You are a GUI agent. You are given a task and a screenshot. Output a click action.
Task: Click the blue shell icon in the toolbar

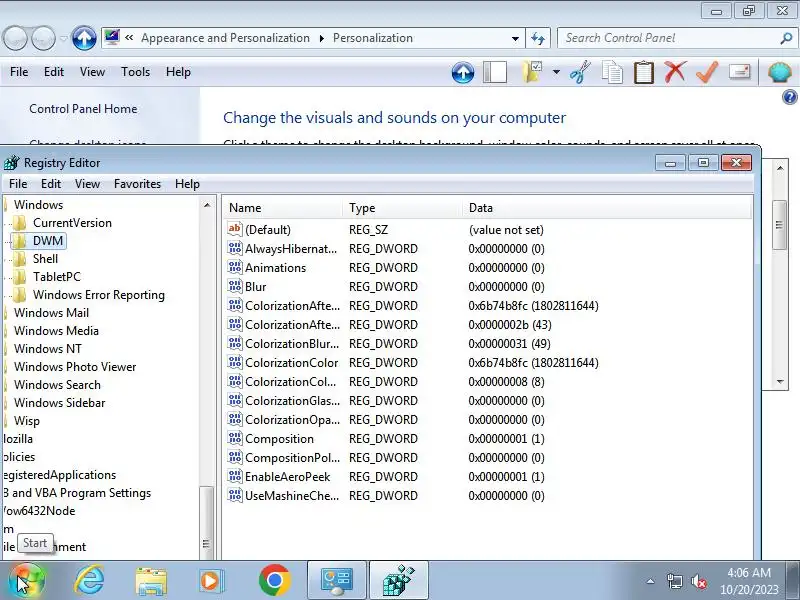point(780,72)
